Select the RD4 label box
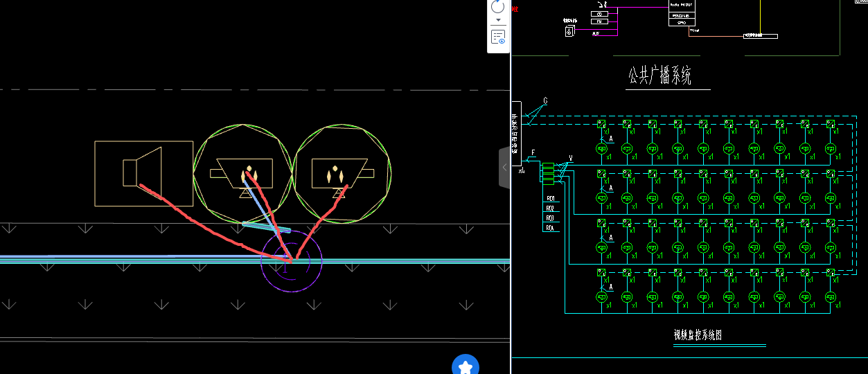 pyautogui.click(x=551, y=228)
